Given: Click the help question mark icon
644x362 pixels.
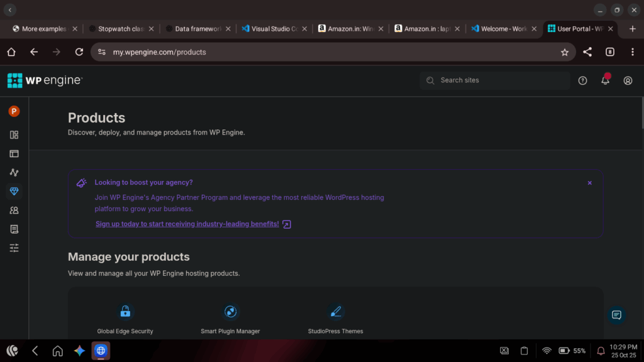Looking at the screenshot, I should [582, 80].
